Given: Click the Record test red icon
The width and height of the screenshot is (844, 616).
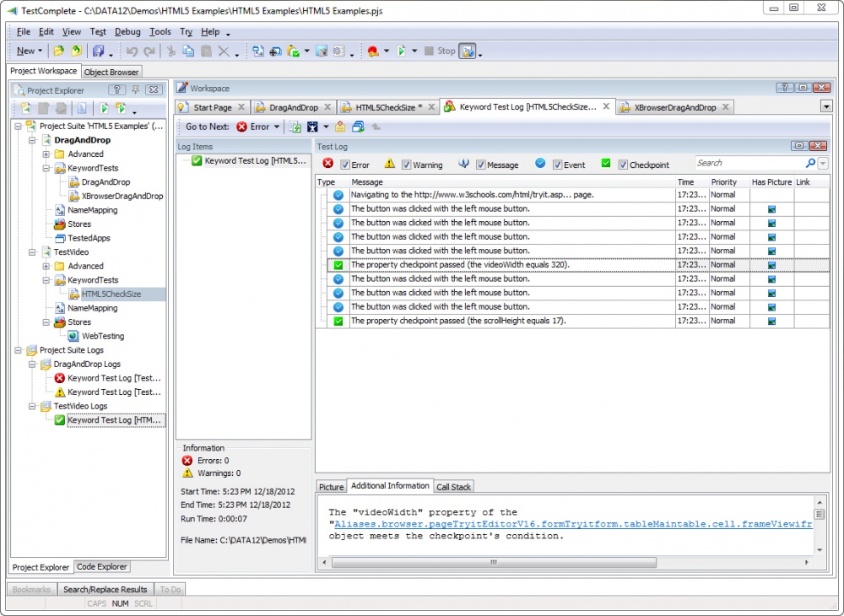Looking at the screenshot, I should tap(373, 51).
